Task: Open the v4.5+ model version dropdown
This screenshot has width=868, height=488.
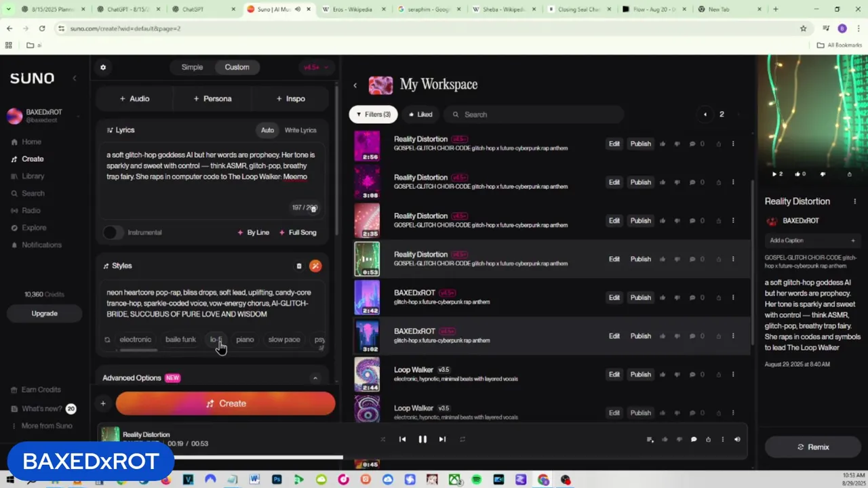Action: tap(316, 67)
